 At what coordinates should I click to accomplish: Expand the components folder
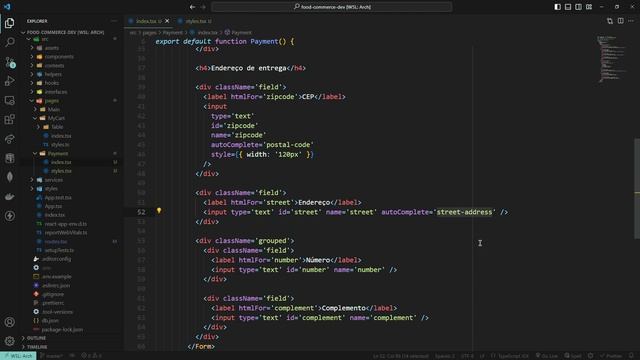coord(59,57)
